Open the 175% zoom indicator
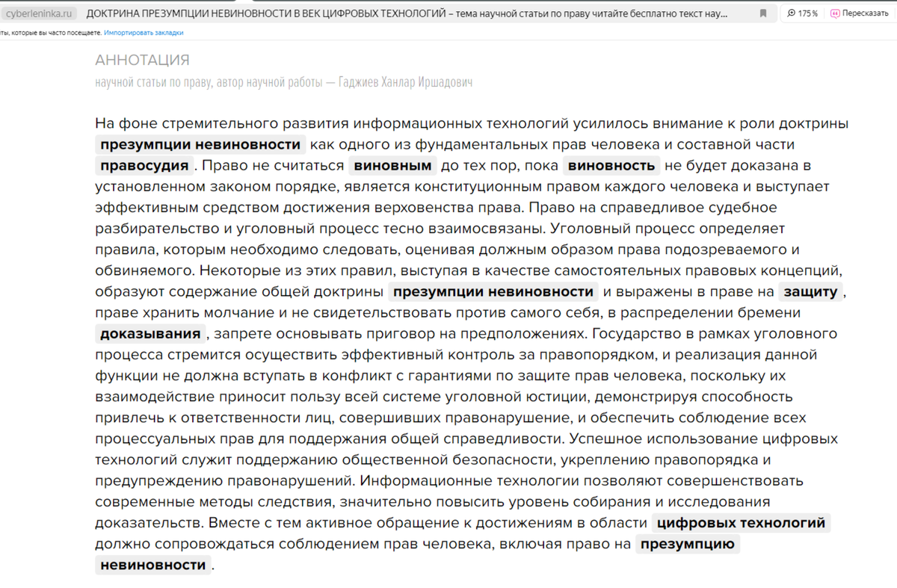The image size is (897, 588). coord(802,13)
